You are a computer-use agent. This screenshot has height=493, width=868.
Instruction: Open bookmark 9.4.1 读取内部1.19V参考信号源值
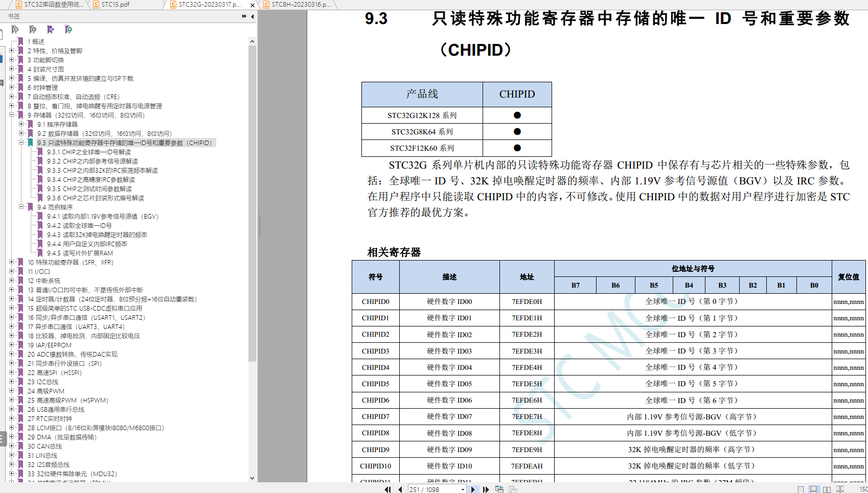point(103,216)
